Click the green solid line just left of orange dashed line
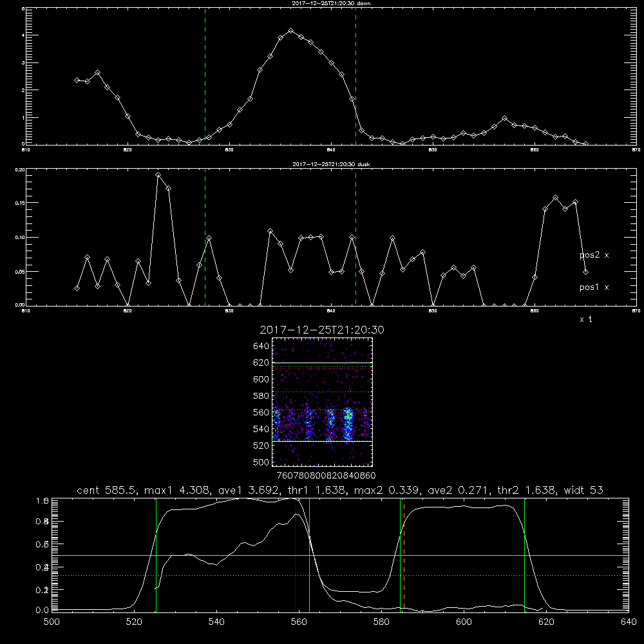Image resolution: width=644 pixels, height=644 pixels. 400,554
